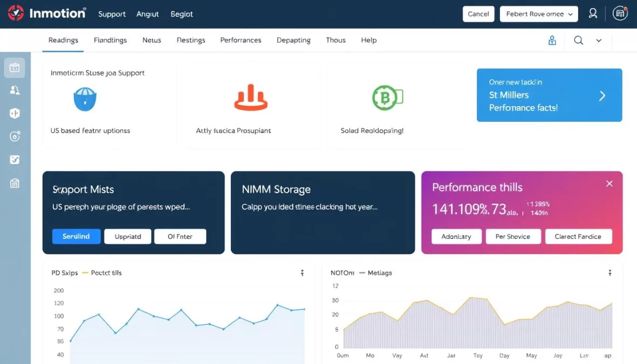The image size is (637, 364).
Task: Dismiss the Performance thills card
Action: [609, 183]
